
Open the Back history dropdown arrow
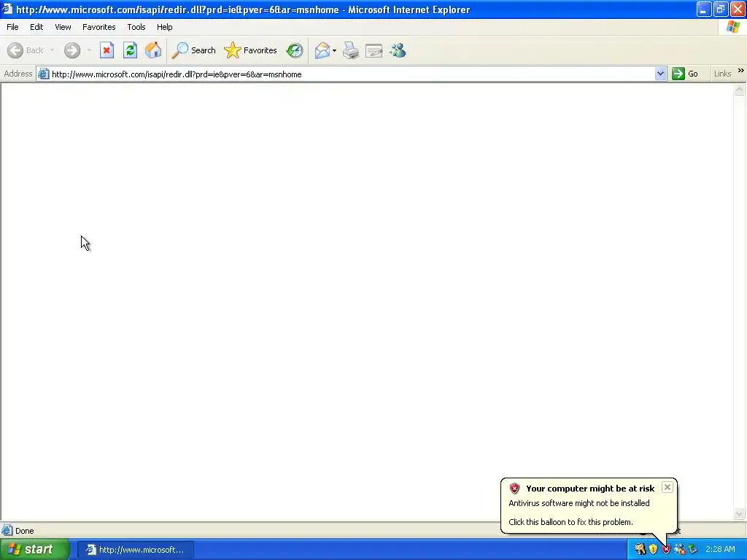[52, 50]
